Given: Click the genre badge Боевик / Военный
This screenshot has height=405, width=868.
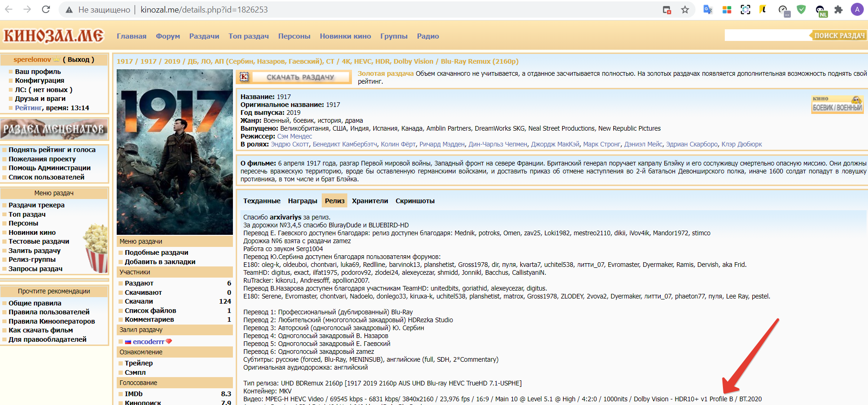Looking at the screenshot, I should click(x=837, y=105).
